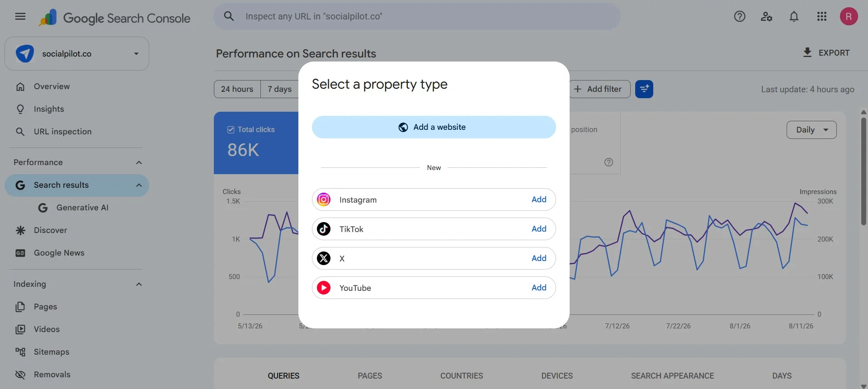Click the 'Select a property type' heading

(380, 84)
